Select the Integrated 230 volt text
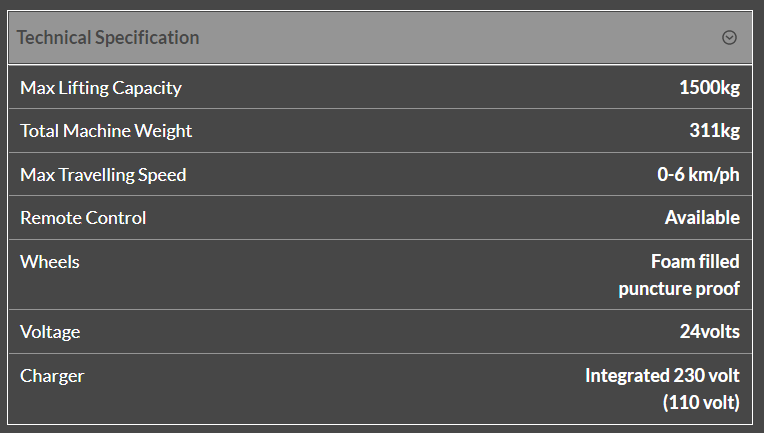 coord(662,376)
